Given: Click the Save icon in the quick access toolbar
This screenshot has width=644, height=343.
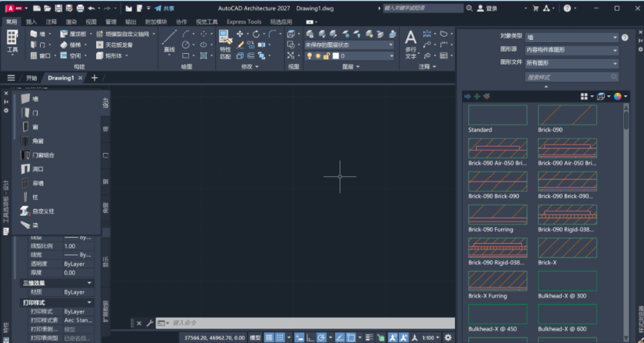Looking at the screenshot, I should [x=58, y=8].
